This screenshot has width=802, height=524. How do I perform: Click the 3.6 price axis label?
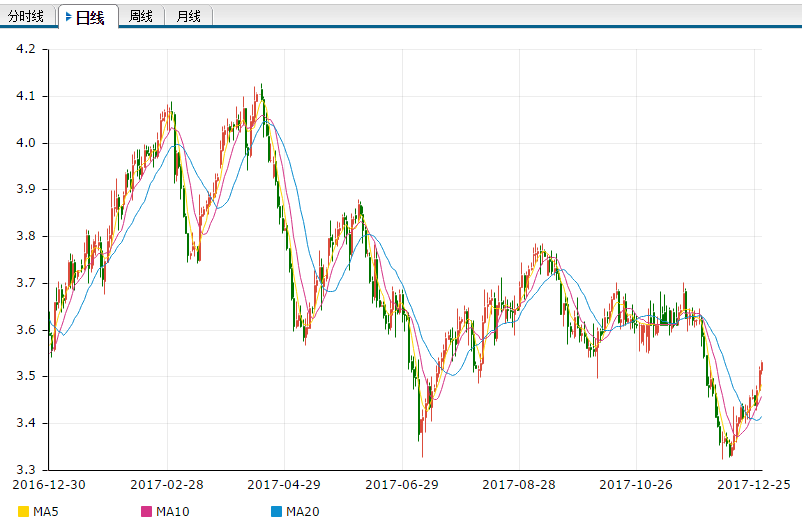click(26, 330)
